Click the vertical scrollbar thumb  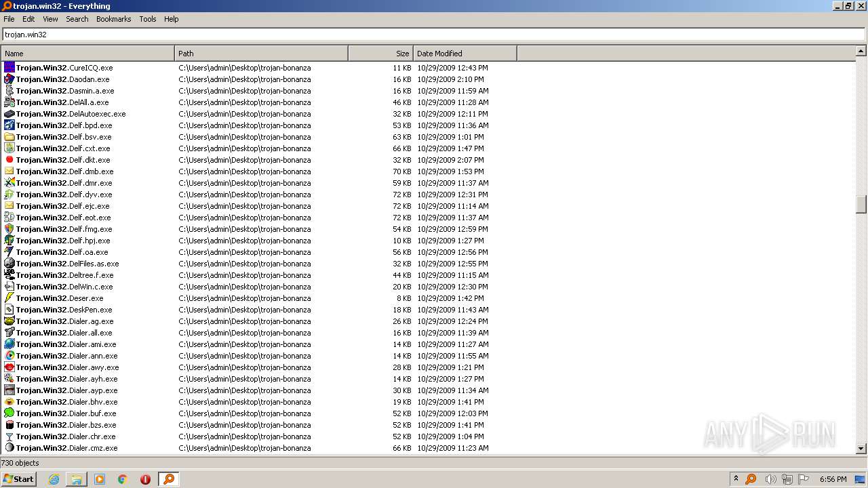point(861,204)
